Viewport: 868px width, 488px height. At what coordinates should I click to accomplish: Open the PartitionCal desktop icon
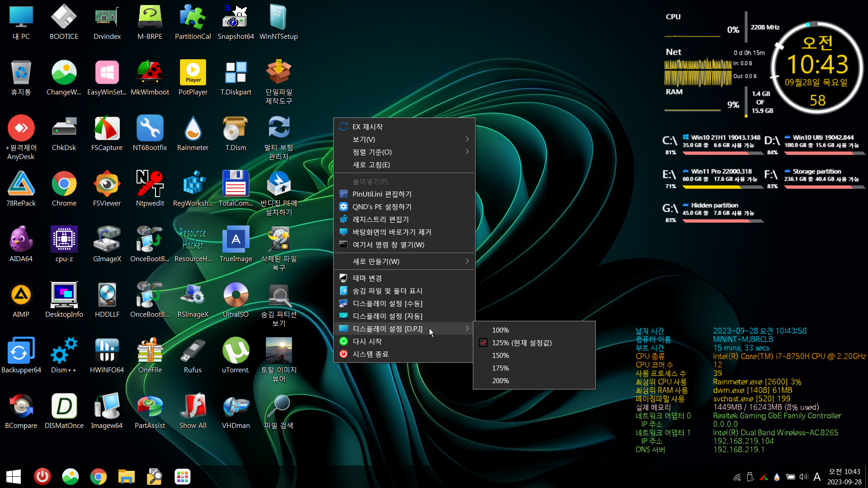193,22
